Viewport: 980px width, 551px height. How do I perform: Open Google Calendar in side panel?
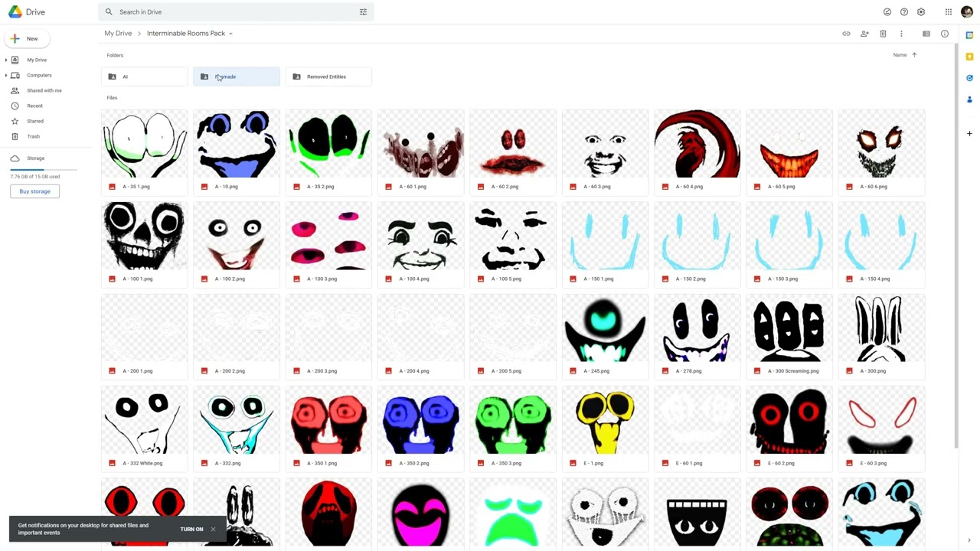[x=969, y=35]
